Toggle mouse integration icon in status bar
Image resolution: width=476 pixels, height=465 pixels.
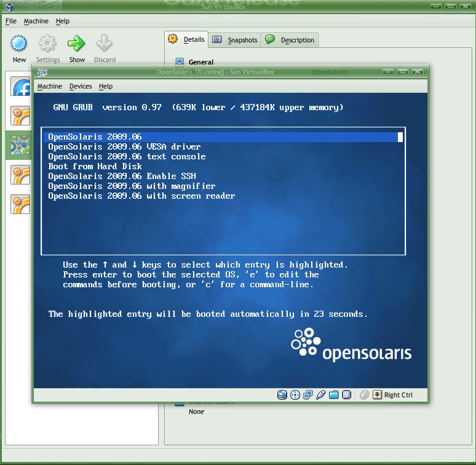click(x=364, y=395)
